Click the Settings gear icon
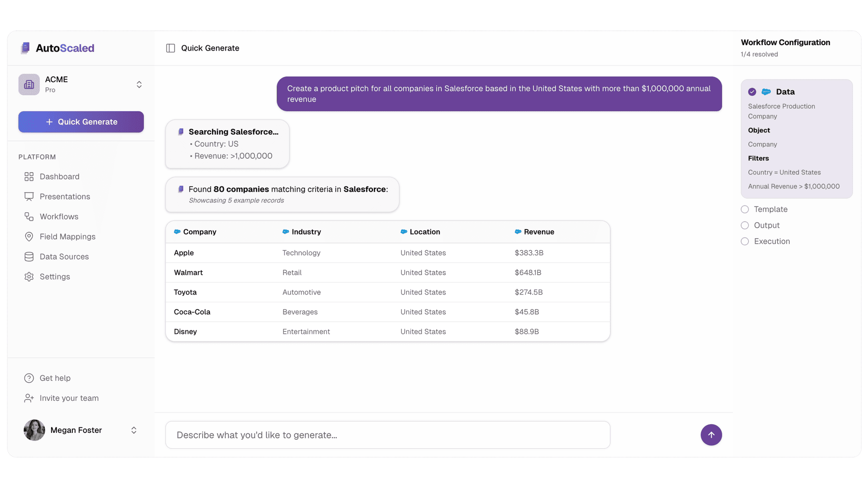The width and height of the screenshot is (868, 488). click(x=29, y=277)
